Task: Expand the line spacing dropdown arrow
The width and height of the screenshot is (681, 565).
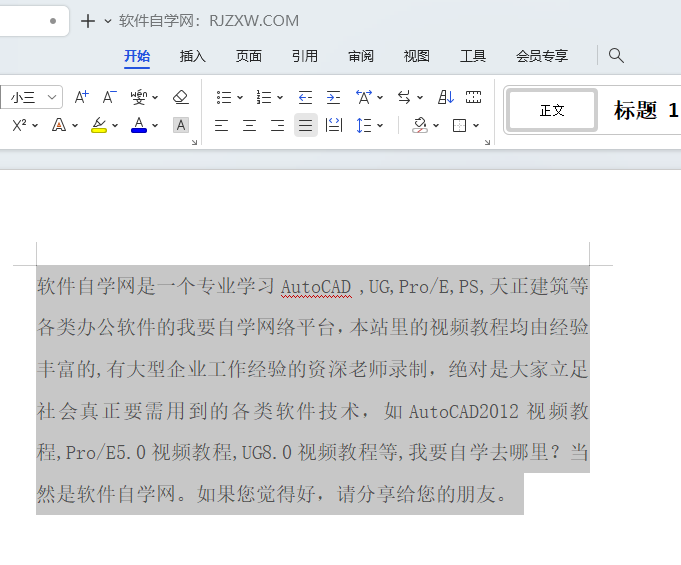Action: pos(380,126)
